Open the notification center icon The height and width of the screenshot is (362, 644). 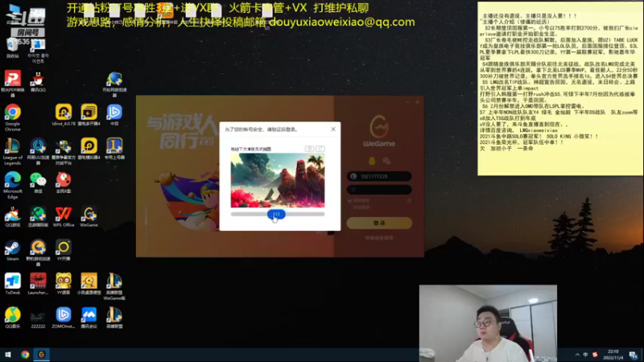[634, 355]
